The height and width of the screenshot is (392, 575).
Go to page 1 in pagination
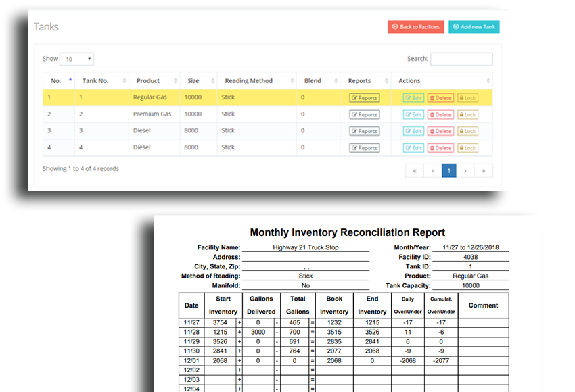[x=448, y=171]
